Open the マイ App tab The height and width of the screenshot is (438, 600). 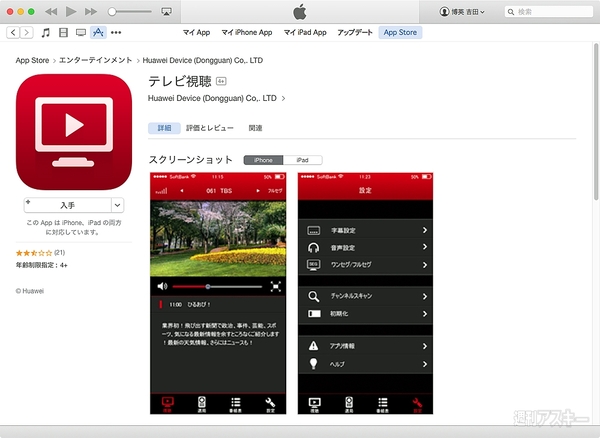coord(196,33)
